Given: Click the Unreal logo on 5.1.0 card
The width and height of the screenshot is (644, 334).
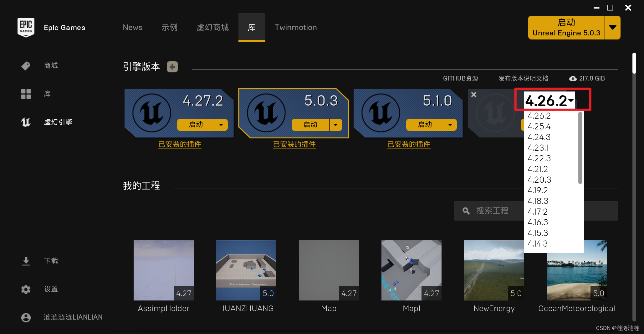Looking at the screenshot, I should 381,113.
